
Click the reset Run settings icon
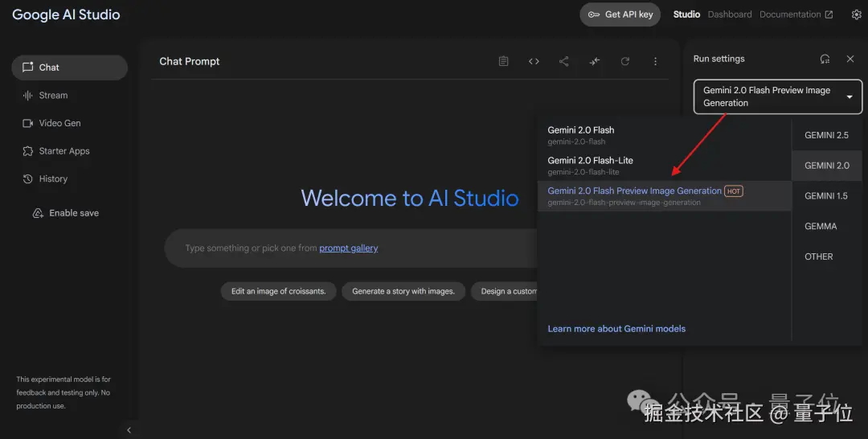coord(825,59)
